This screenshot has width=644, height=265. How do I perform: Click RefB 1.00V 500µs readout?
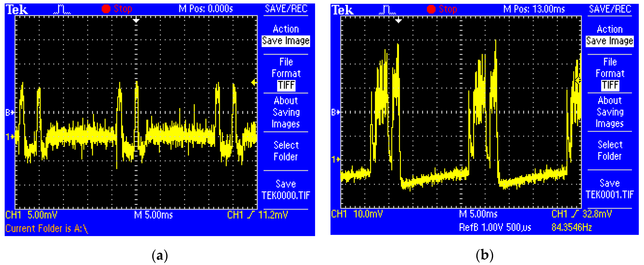coord(495,228)
